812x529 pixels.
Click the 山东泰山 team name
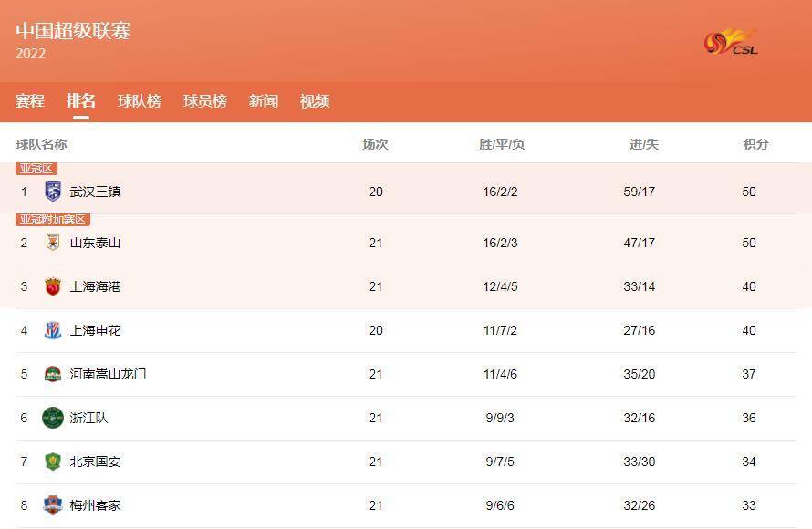click(96, 243)
